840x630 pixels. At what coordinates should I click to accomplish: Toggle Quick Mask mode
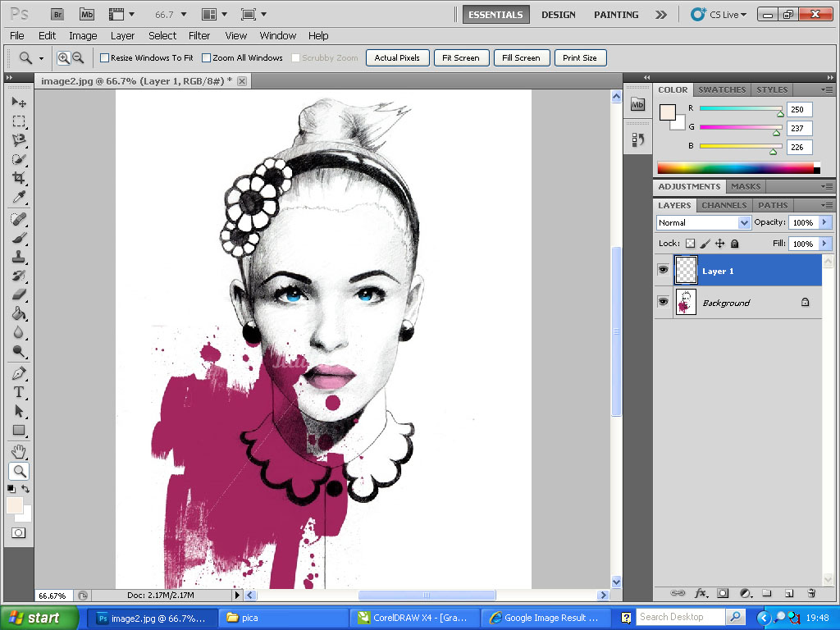19,533
